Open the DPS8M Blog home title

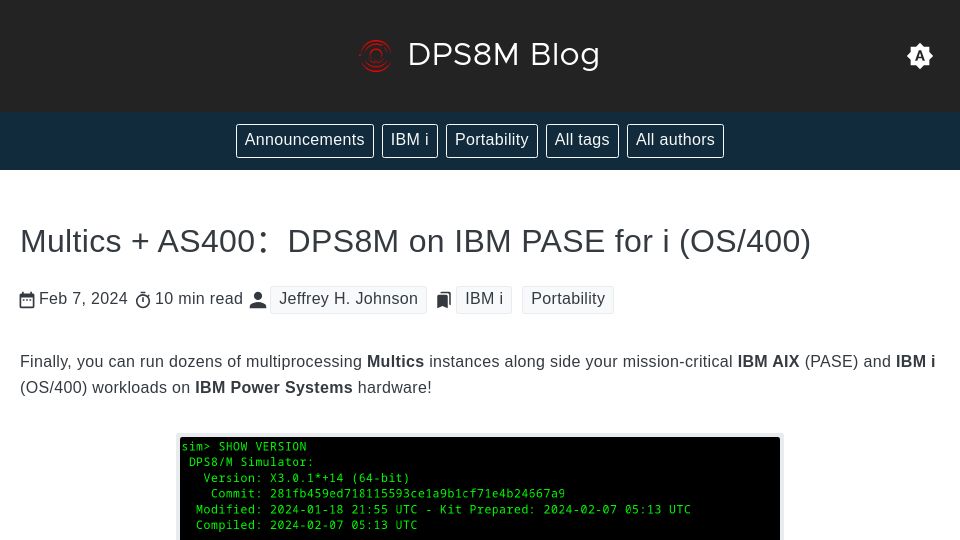click(x=503, y=55)
